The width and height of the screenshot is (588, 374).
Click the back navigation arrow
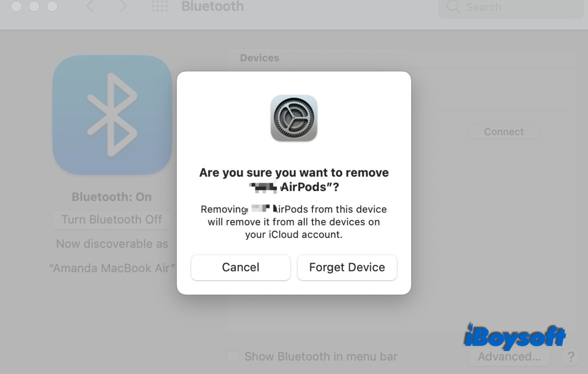[90, 6]
